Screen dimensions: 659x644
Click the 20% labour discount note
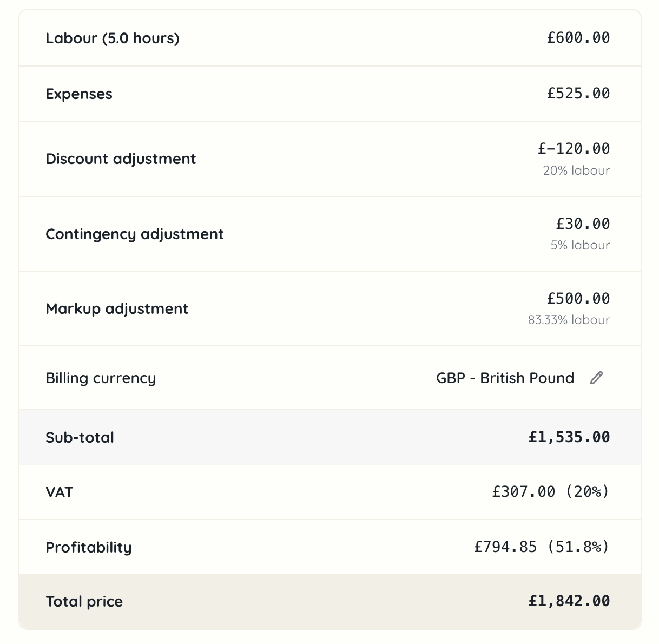pyautogui.click(x=576, y=170)
